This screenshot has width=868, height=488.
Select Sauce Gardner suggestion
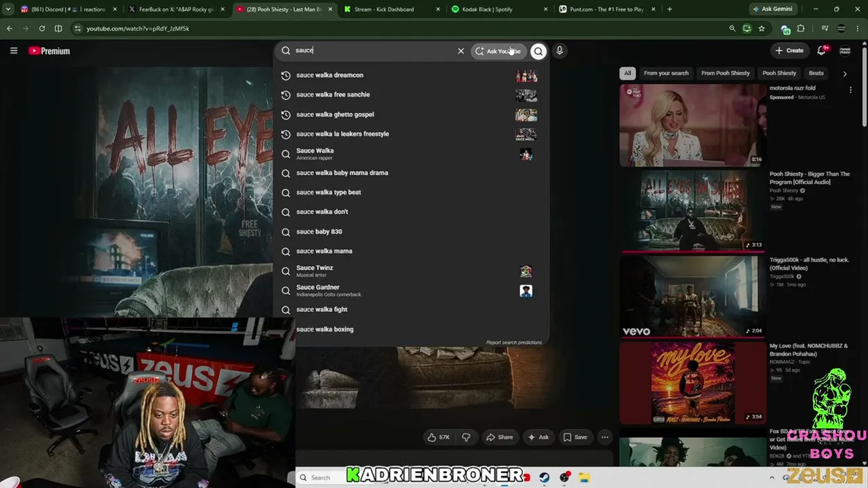(410, 291)
